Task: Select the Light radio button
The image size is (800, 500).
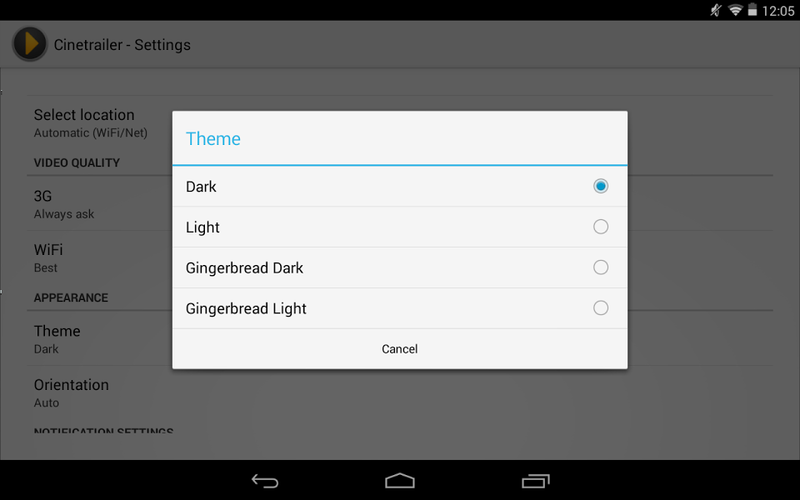Action: pyautogui.click(x=601, y=227)
